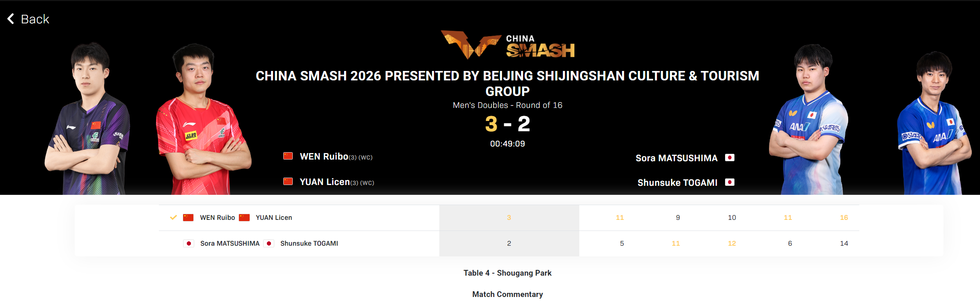Open Sora MATSUSHIMA profile in header
This screenshot has width=980, height=306.
[x=677, y=158]
